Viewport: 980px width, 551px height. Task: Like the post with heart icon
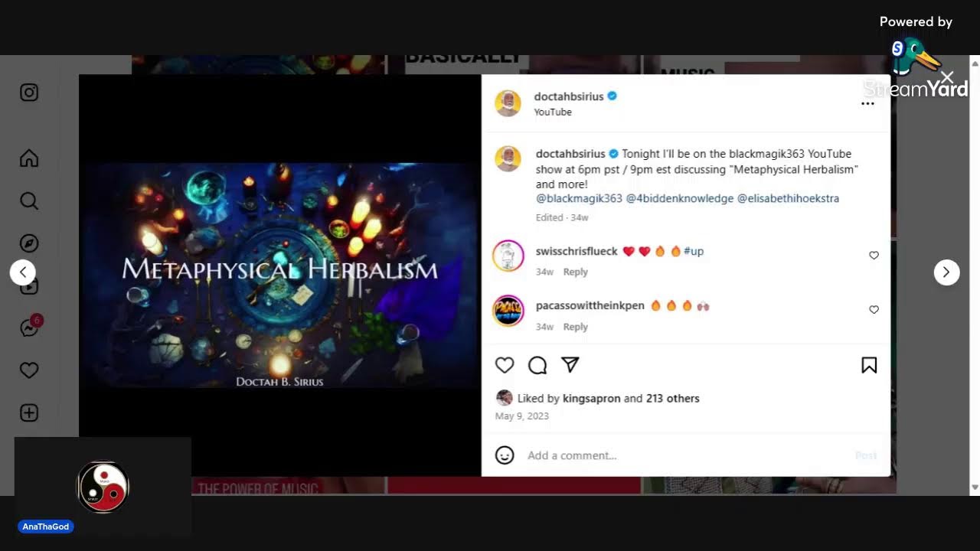coord(505,365)
